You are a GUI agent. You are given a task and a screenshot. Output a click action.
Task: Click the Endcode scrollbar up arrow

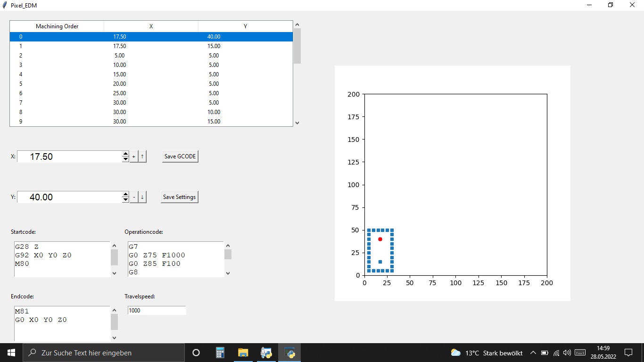tap(114, 310)
